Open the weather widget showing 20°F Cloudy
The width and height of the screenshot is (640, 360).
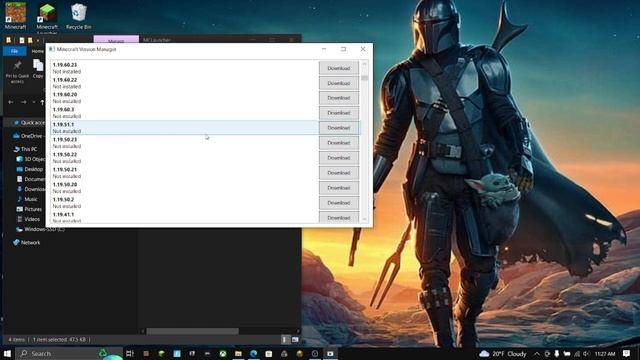click(x=503, y=353)
